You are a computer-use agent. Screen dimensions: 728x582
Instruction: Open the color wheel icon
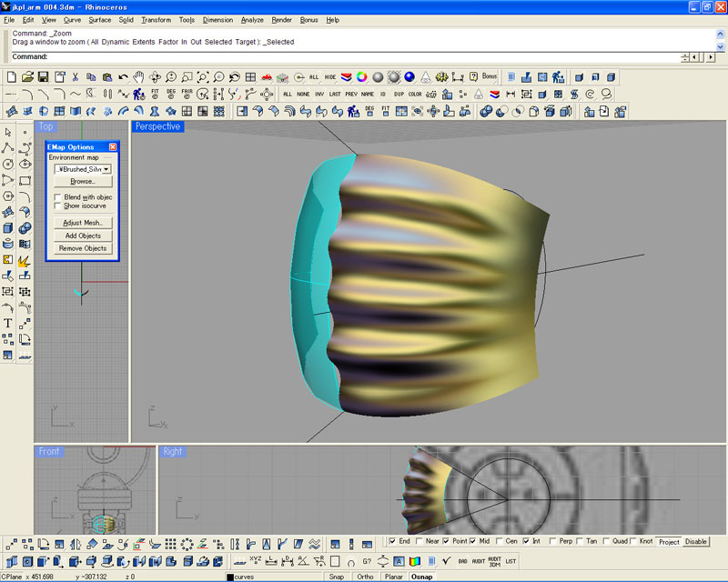(362, 77)
